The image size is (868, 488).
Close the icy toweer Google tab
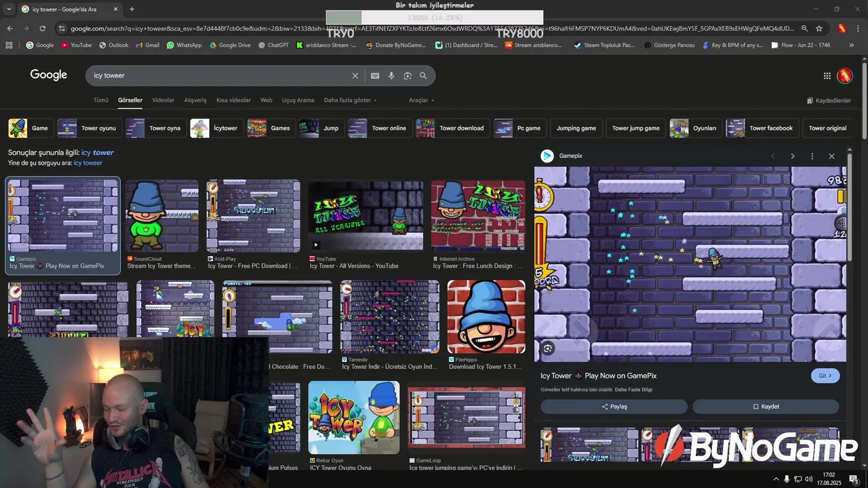pos(115,9)
